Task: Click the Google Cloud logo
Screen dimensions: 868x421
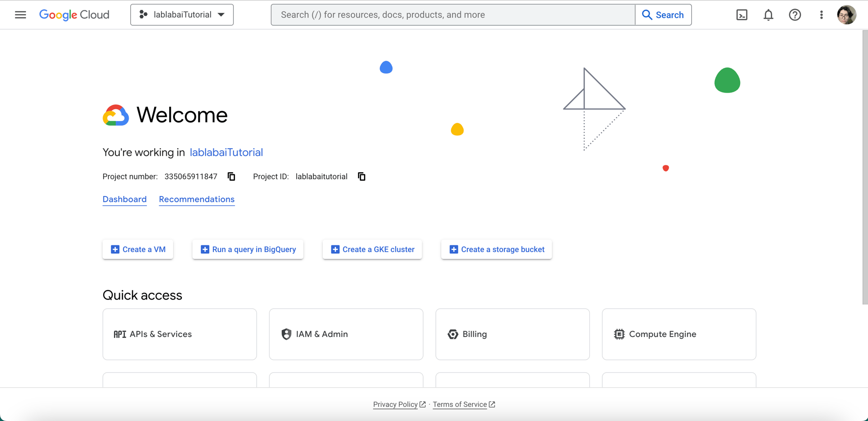Action: (x=74, y=15)
